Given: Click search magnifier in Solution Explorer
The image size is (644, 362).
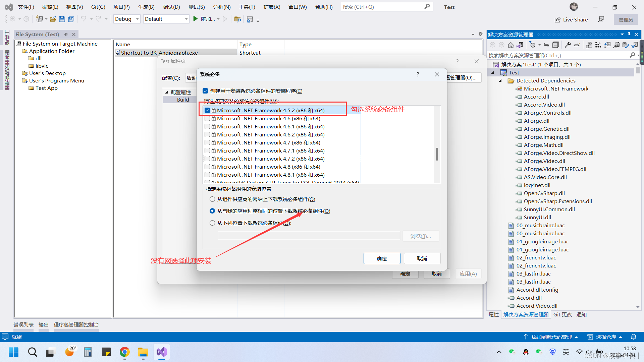Looking at the screenshot, I should pyautogui.click(x=632, y=55).
